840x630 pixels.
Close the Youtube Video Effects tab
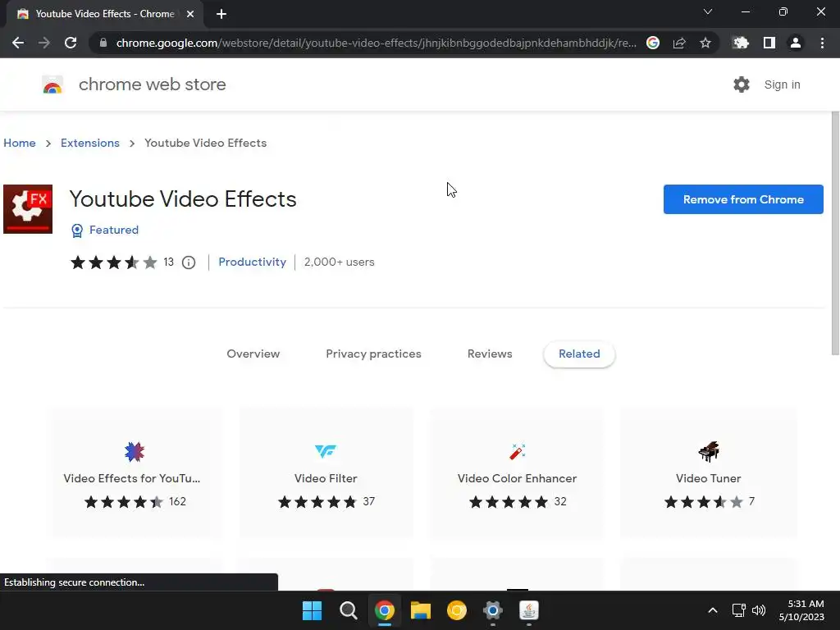190,14
